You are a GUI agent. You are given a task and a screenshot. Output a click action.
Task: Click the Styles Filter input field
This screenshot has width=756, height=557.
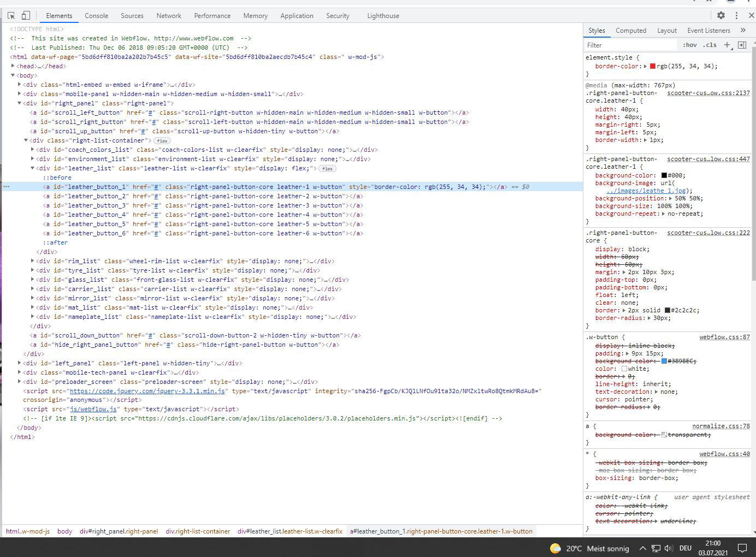[628, 45]
